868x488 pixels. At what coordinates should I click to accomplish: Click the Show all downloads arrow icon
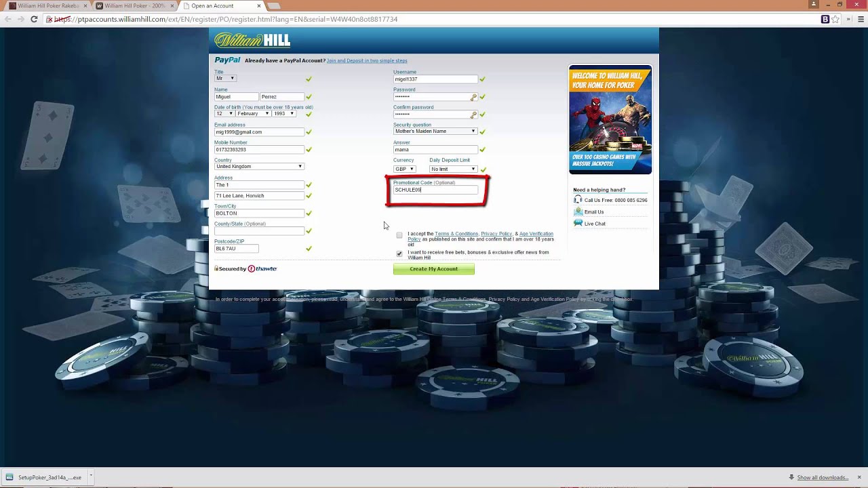[x=791, y=477]
